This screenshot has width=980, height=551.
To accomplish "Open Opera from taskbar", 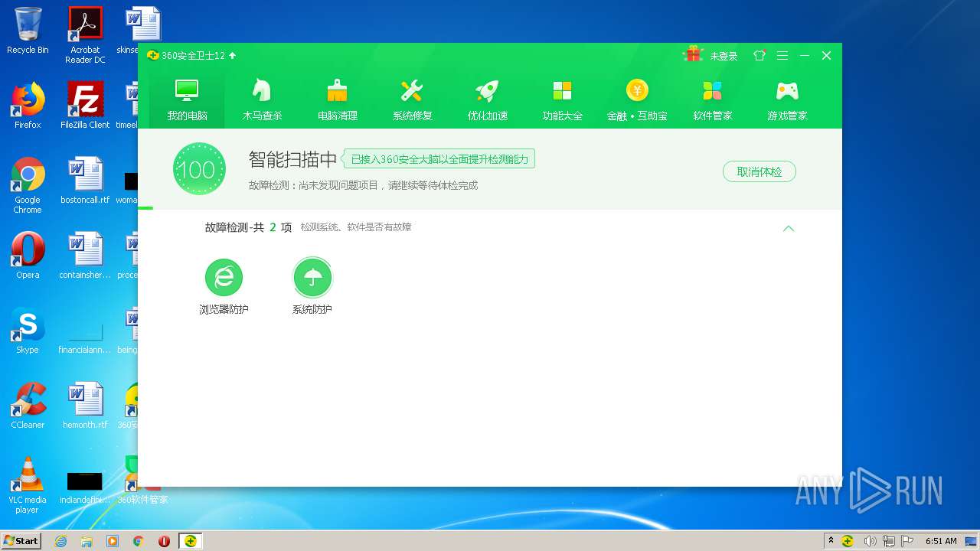I will point(164,541).
